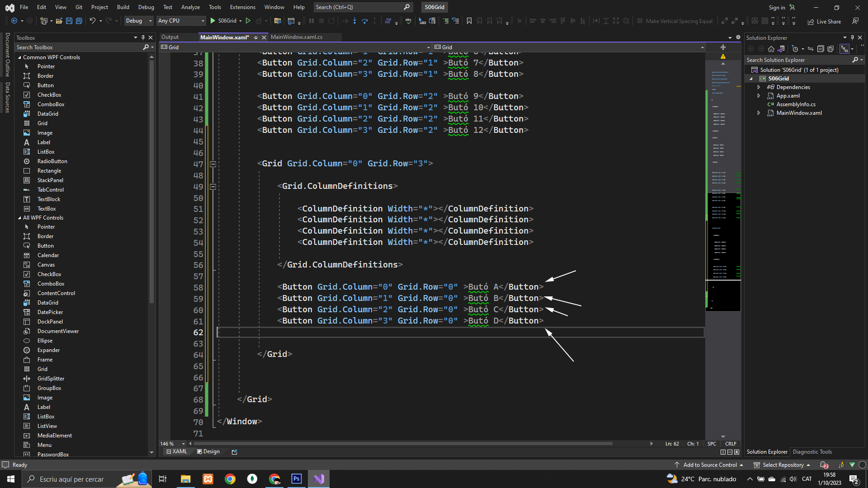868x488 pixels.
Task: Click Step Over debug icon
Action: (364, 21)
